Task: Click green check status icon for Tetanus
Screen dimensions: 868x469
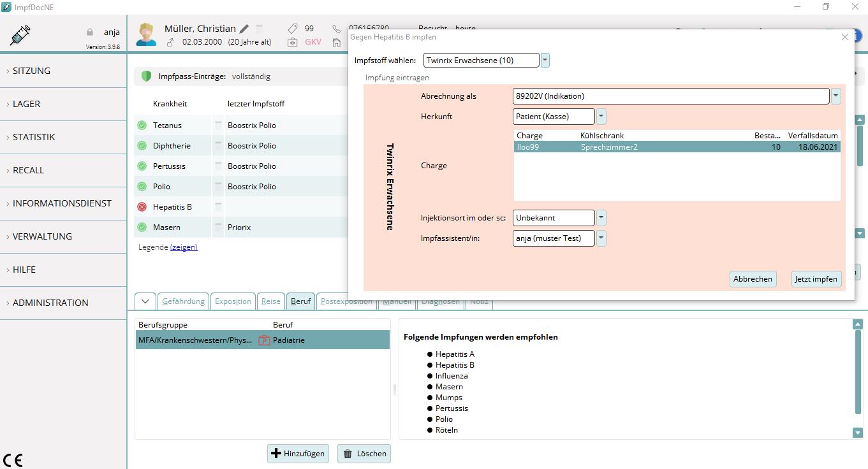Action: coord(142,126)
